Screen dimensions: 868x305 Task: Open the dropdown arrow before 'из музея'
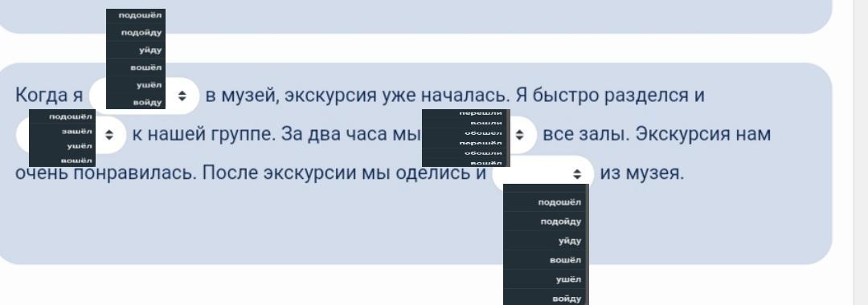(x=577, y=174)
